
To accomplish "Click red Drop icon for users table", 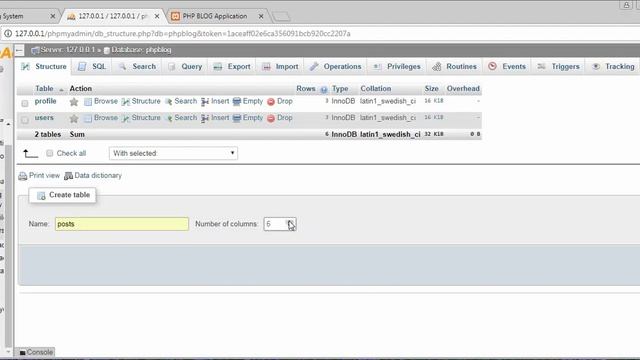I will (271, 118).
